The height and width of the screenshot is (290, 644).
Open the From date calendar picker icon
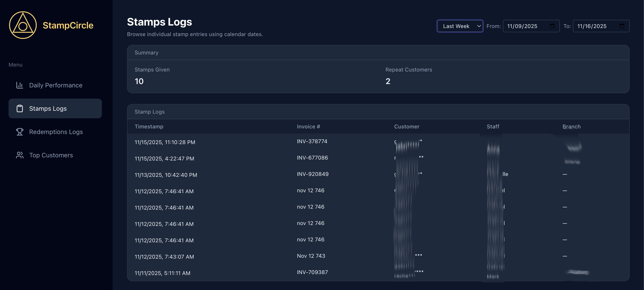(x=552, y=26)
